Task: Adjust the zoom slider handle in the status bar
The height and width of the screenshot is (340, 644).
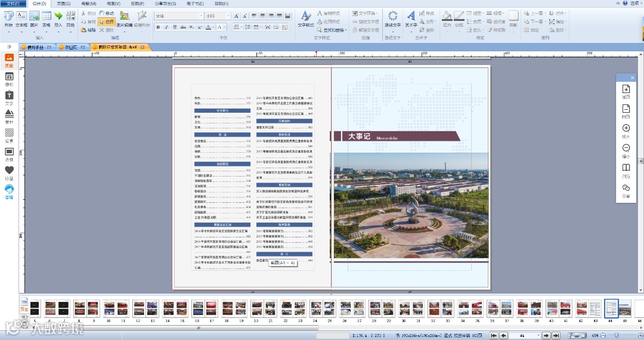Action: coord(617,335)
